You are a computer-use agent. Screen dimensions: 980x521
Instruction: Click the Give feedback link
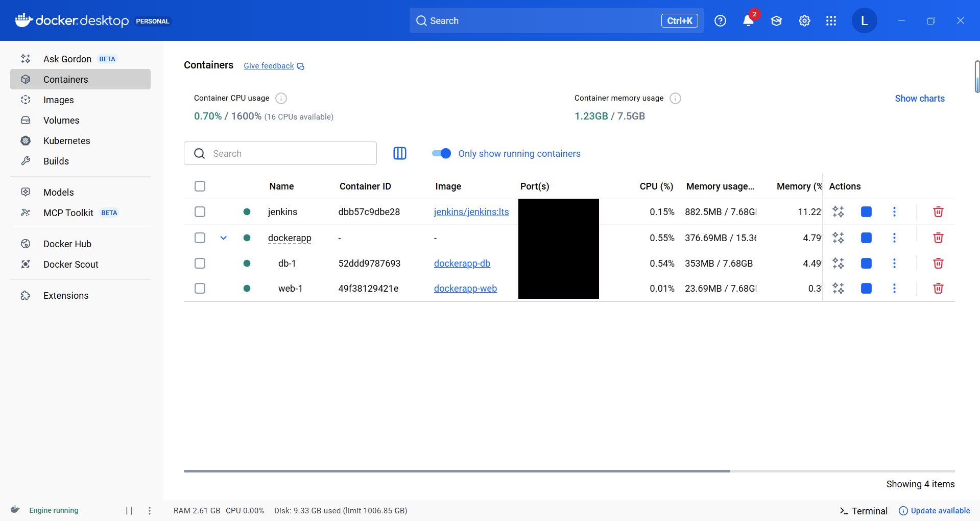pos(274,66)
